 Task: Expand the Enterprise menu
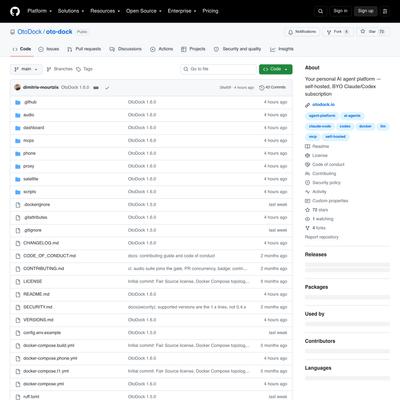[x=182, y=11]
